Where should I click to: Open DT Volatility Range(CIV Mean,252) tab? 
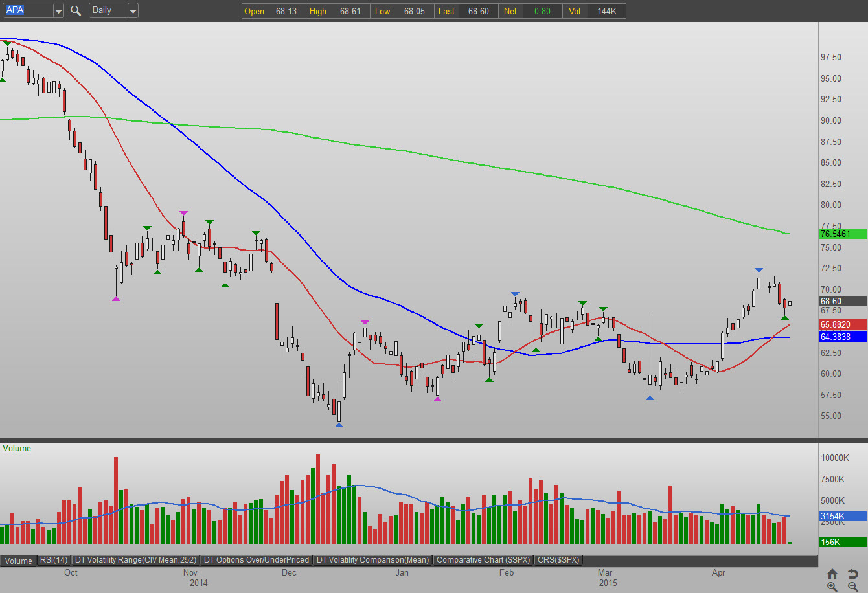coord(136,560)
